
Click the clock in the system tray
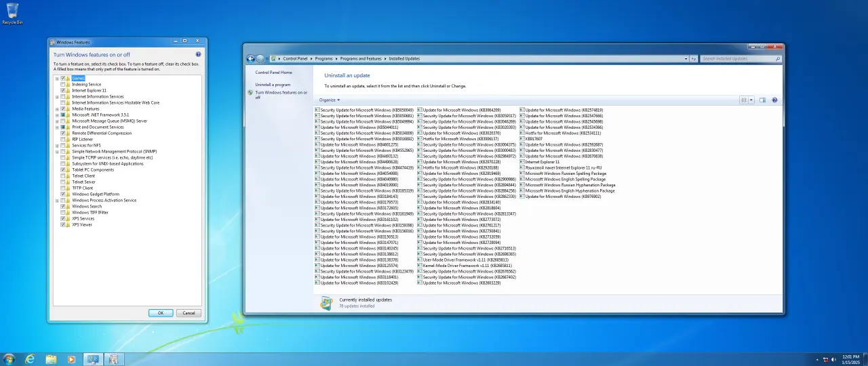tap(850, 359)
